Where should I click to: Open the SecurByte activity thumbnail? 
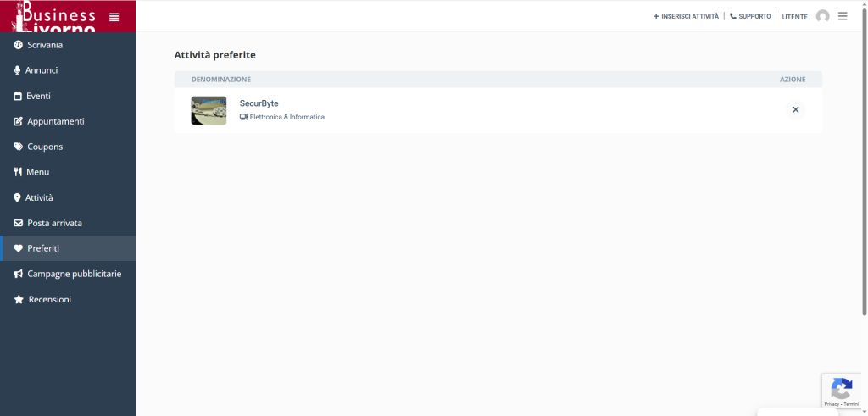coord(209,110)
